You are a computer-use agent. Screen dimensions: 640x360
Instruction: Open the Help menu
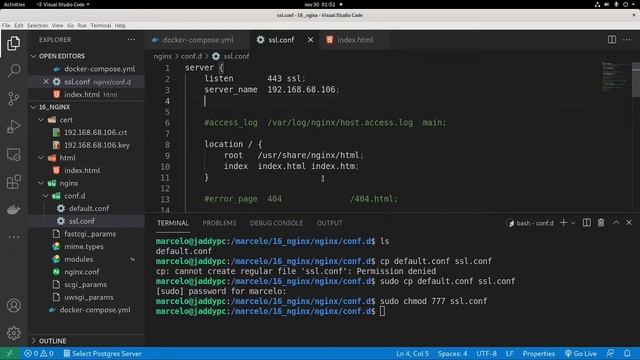tap(120, 25)
